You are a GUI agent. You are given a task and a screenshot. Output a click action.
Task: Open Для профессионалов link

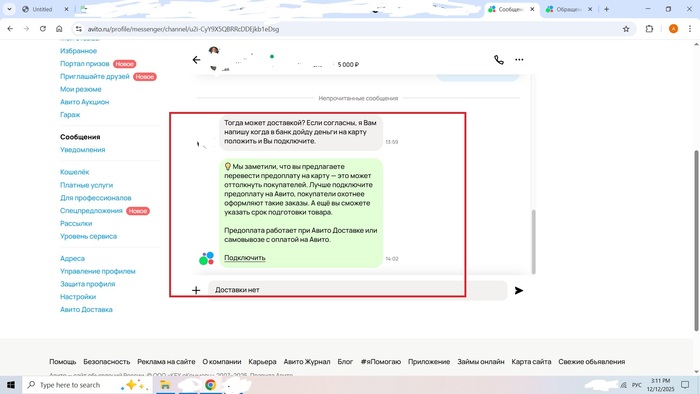pyautogui.click(x=96, y=198)
